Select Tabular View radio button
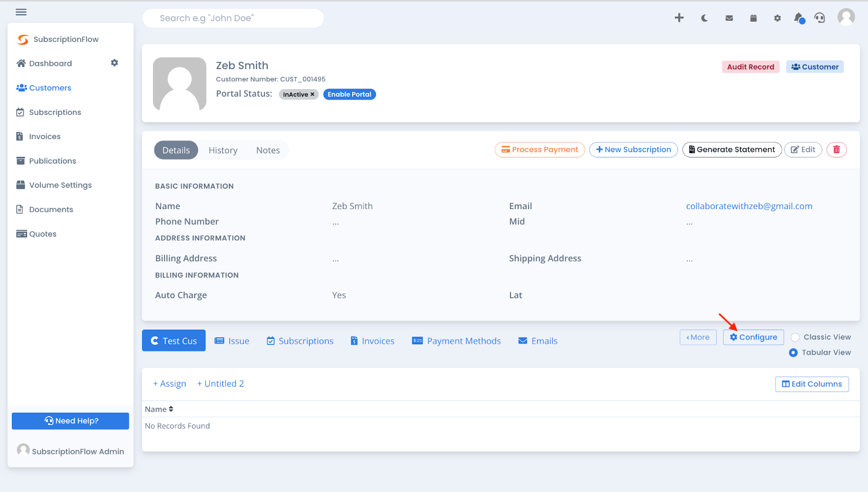The height and width of the screenshot is (492, 868). 793,352
